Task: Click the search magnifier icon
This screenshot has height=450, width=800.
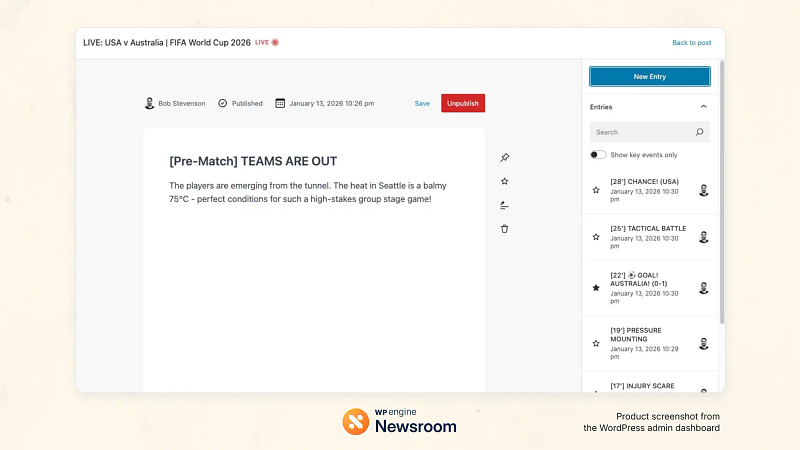Action: [699, 132]
